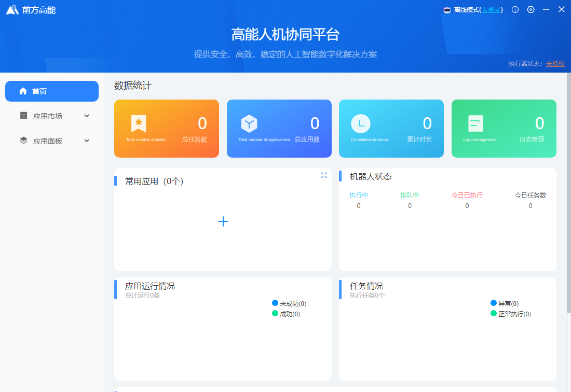571x392 pixels.
Task: Expand the 应用面板 sidebar chevron
Action: [87, 141]
